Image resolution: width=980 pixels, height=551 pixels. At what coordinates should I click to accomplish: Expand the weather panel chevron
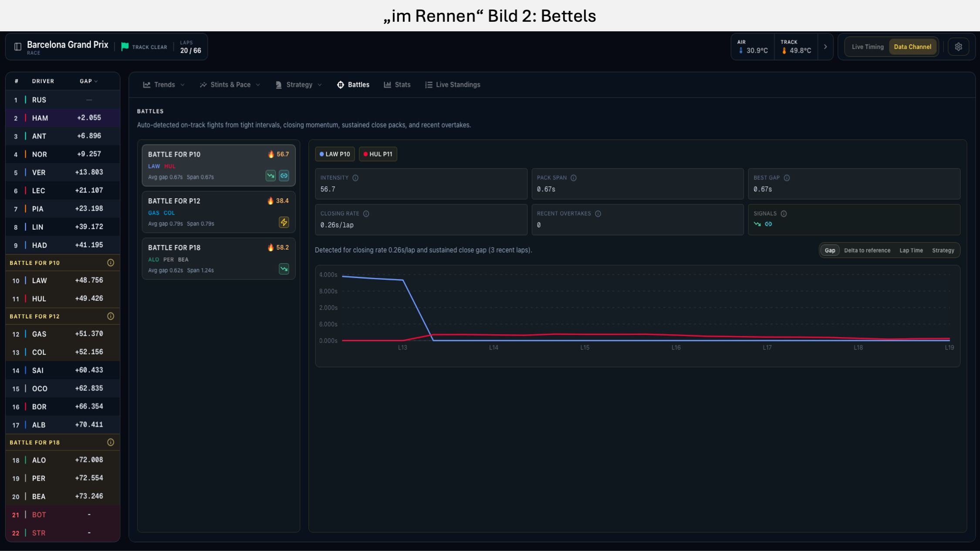point(825,47)
